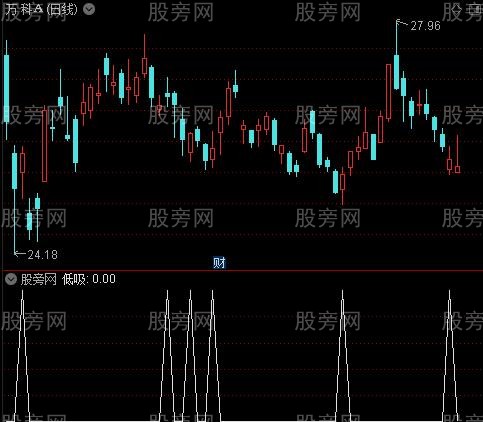Viewport: 483px width, 422px height.
Task: Click the 股旁网 indicator name label
Action: pos(39,279)
